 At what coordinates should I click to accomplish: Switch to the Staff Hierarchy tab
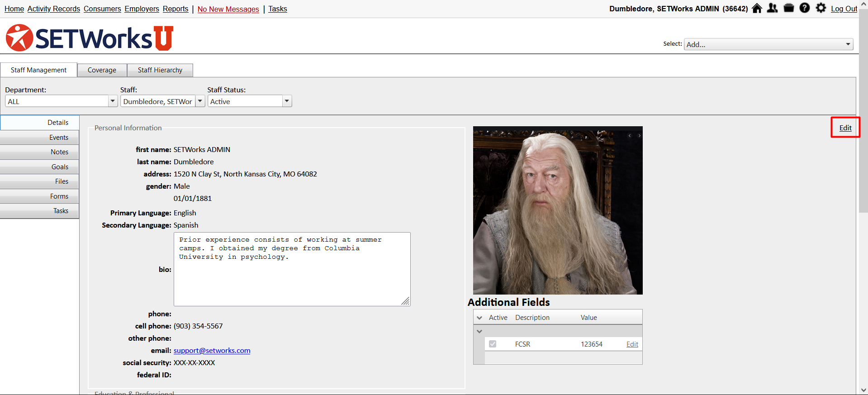tap(160, 70)
